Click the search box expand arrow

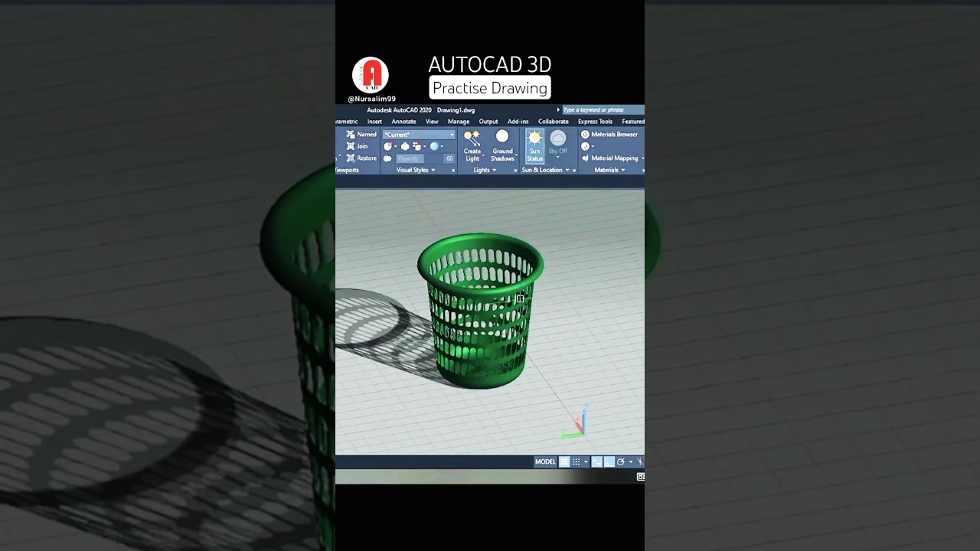558,110
